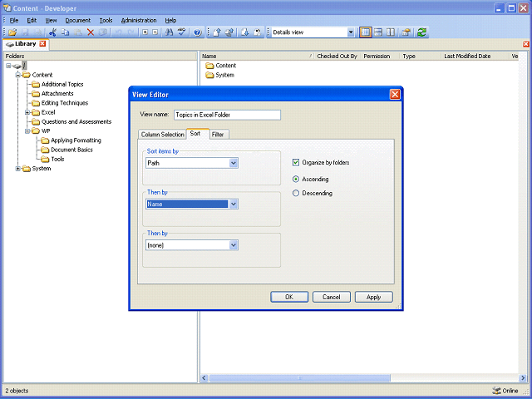Collapse the Content folder in tree
The width and height of the screenshot is (532, 399).
[x=18, y=75]
